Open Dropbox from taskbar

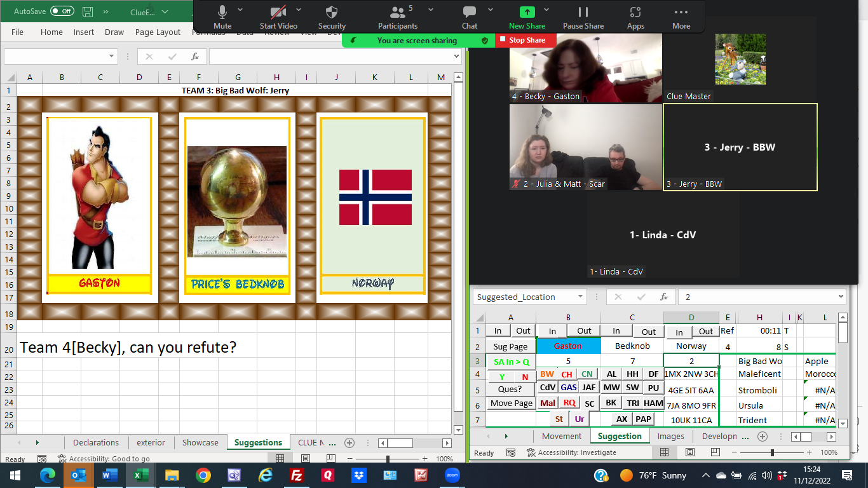coord(358,475)
